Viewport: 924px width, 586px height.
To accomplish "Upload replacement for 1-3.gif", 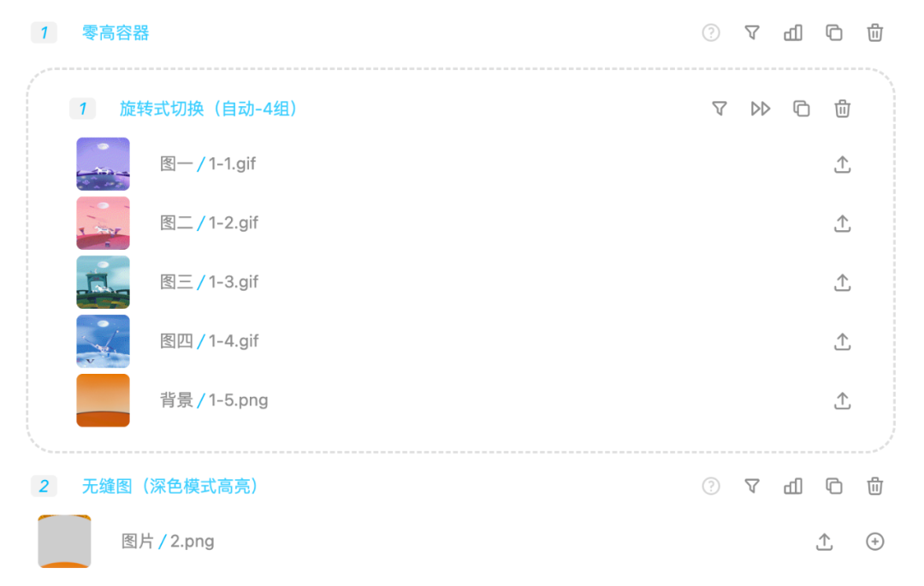I will 843,282.
